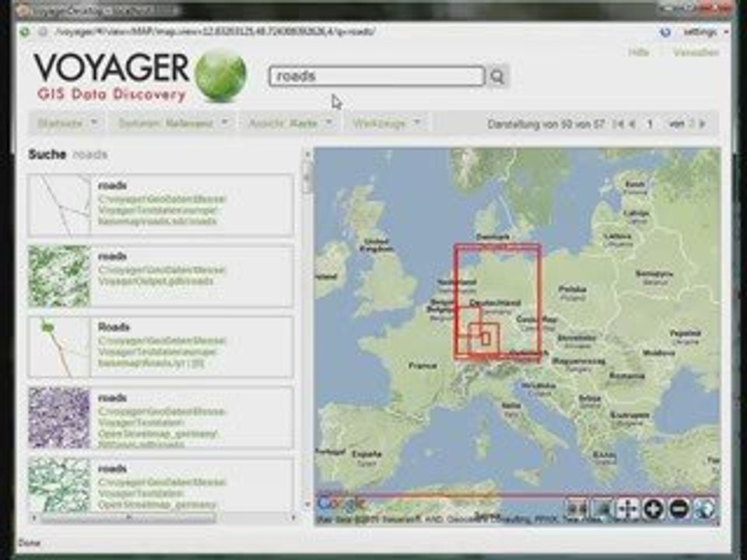Click the address bar URL
This screenshot has height=560, width=747.
pos(216,32)
